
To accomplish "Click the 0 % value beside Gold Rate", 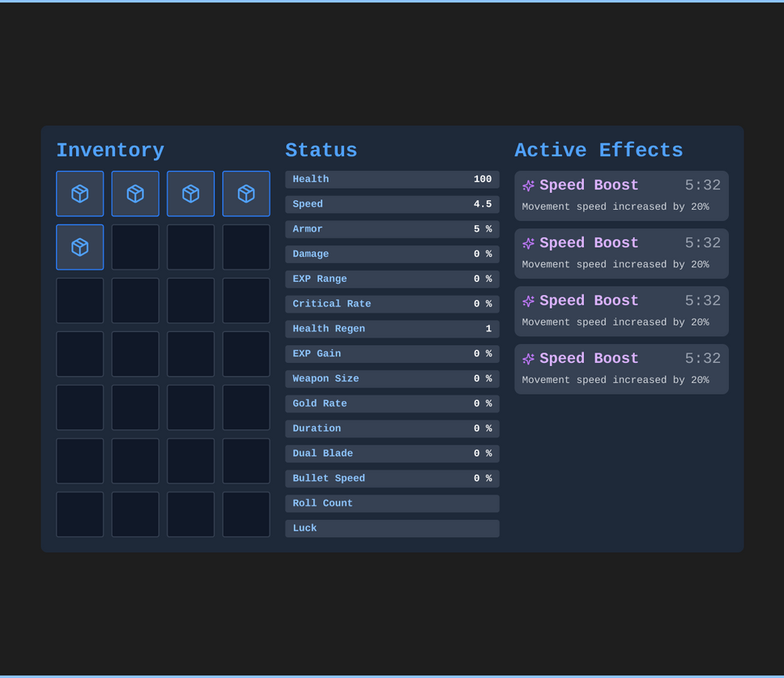I will coord(483,403).
